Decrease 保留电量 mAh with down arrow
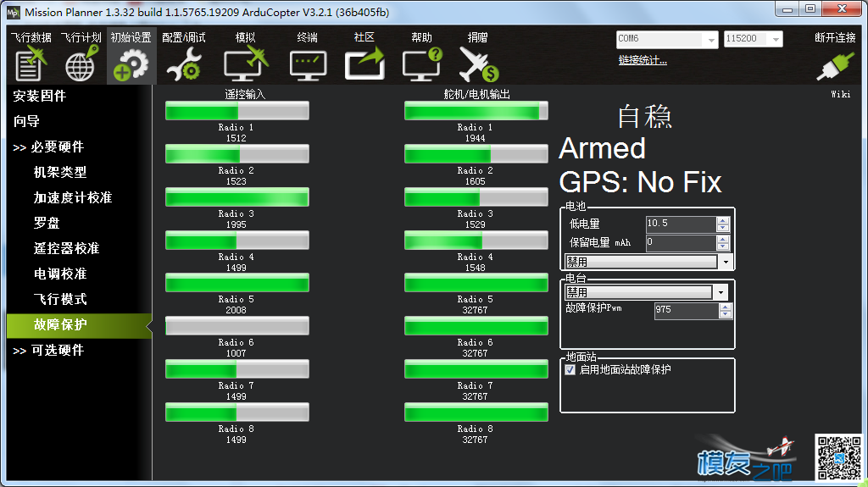The width and height of the screenshot is (868, 487). point(722,246)
